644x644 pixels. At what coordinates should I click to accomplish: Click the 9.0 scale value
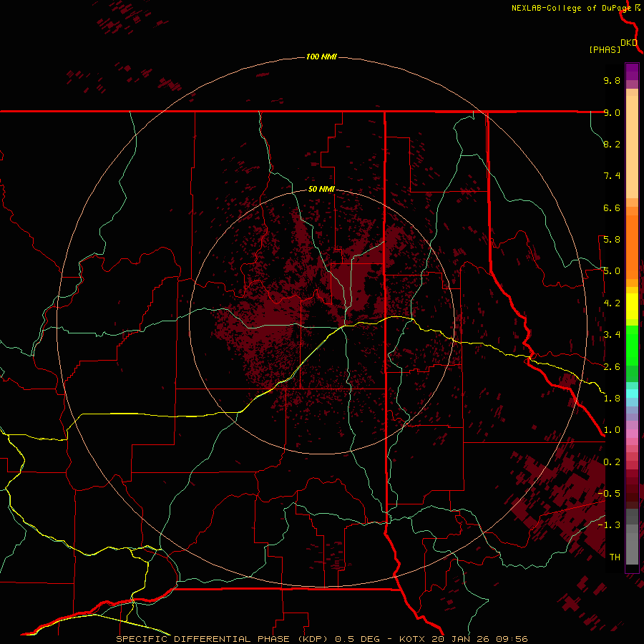pos(612,112)
